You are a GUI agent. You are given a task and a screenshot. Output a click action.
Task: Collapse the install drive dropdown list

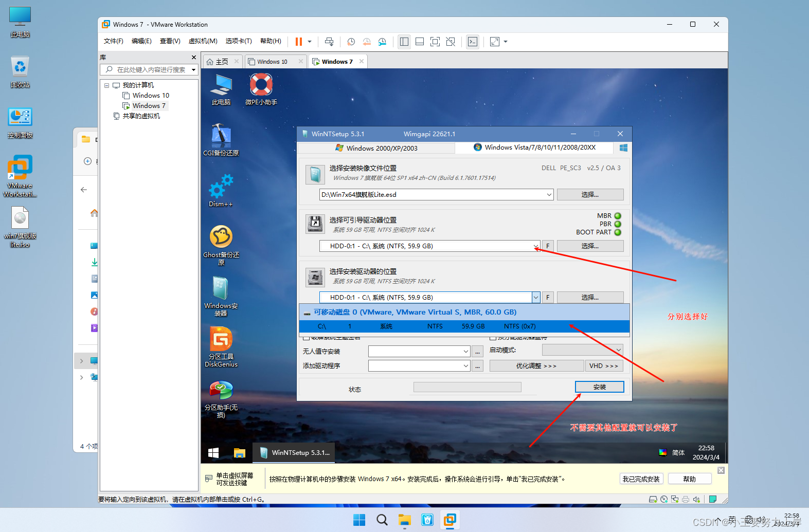point(536,297)
